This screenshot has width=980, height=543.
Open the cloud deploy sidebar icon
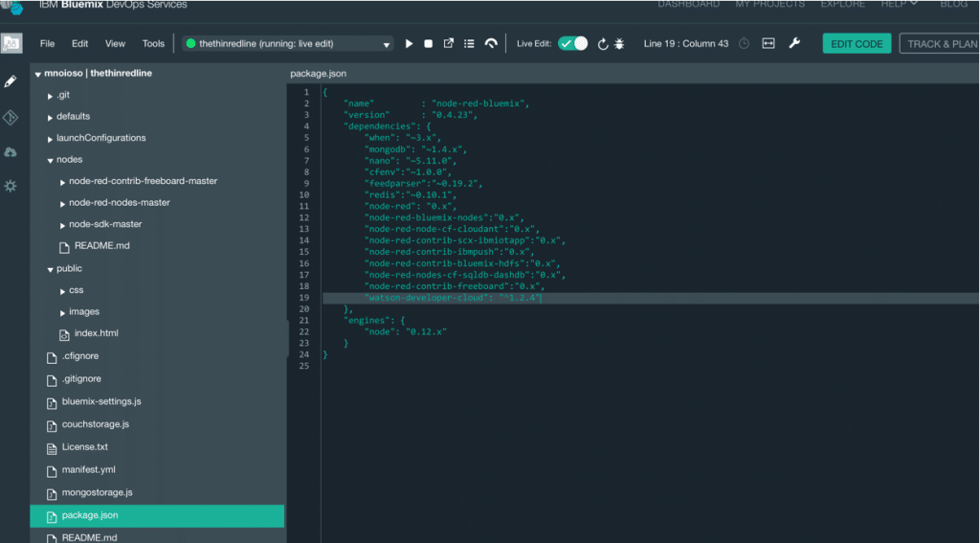click(11, 152)
